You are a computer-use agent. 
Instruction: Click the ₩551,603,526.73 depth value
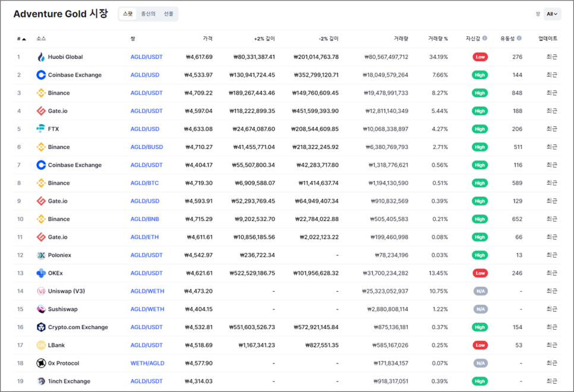pos(252,327)
